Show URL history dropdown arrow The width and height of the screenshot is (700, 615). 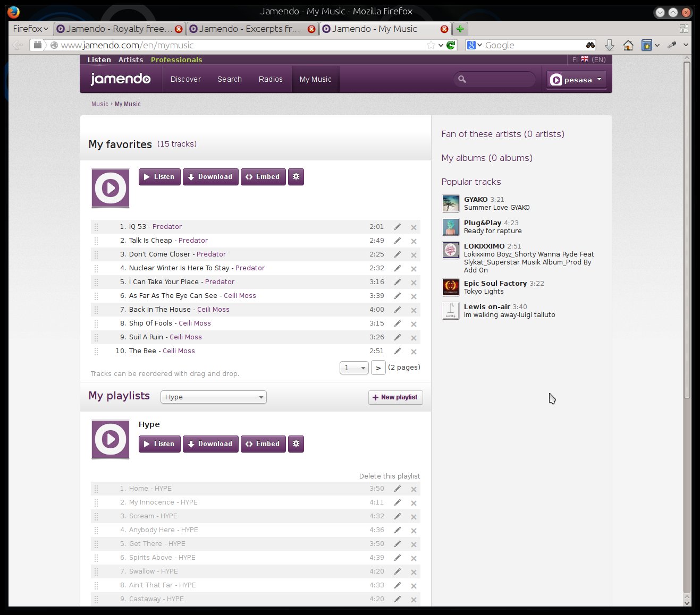(x=441, y=45)
